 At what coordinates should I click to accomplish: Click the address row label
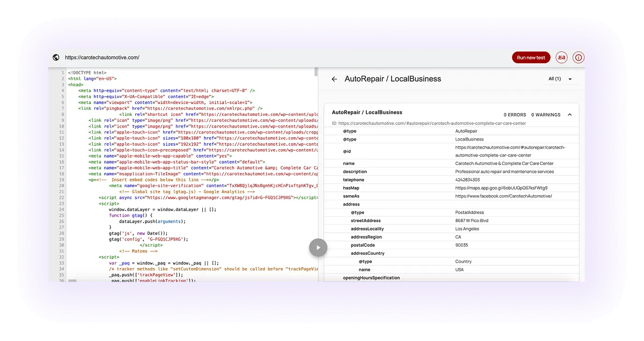tap(351, 204)
